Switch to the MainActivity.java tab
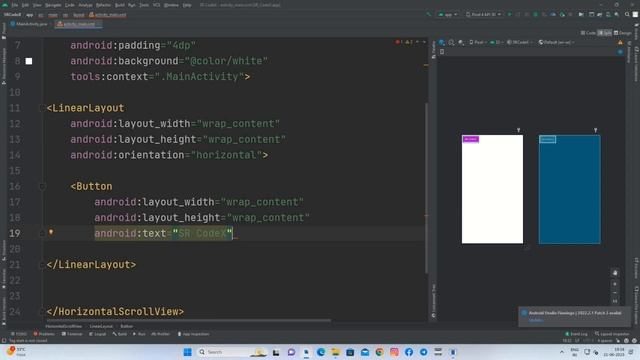This screenshot has height=360, width=640. (x=29, y=24)
